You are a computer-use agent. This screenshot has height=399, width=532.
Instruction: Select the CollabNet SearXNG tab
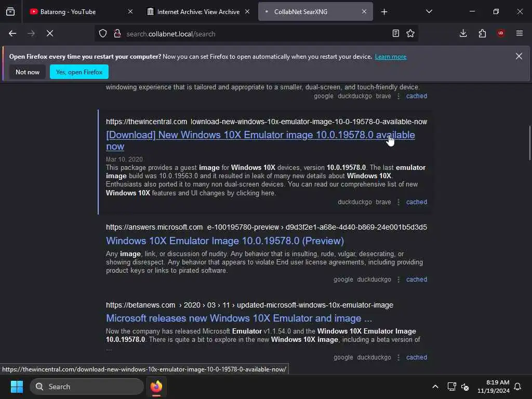pyautogui.click(x=315, y=12)
